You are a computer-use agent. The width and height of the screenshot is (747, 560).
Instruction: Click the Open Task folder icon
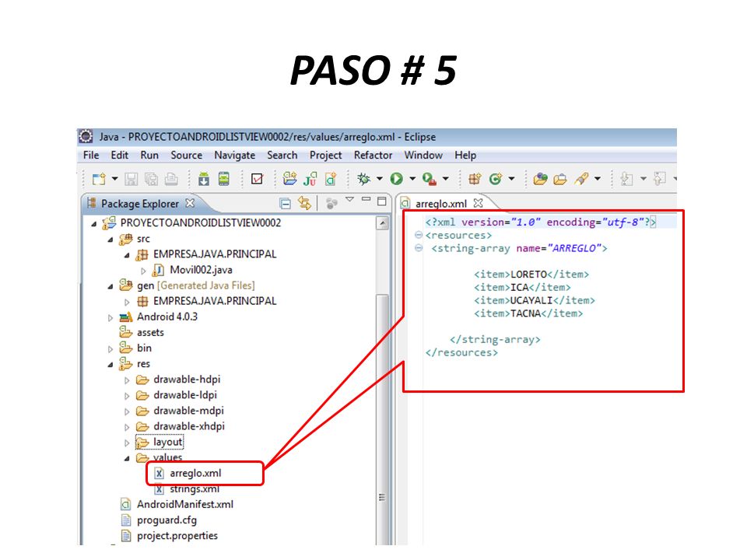(x=560, y=179)
